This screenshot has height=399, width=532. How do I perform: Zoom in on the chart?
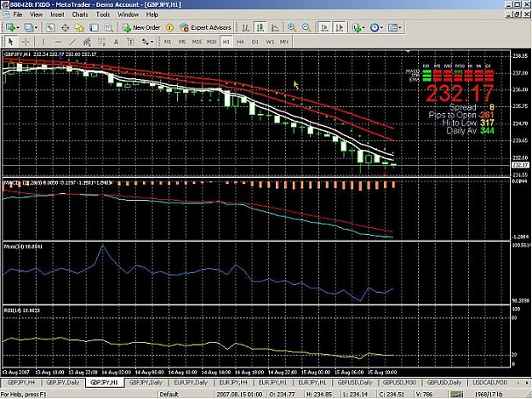[291, 27]
